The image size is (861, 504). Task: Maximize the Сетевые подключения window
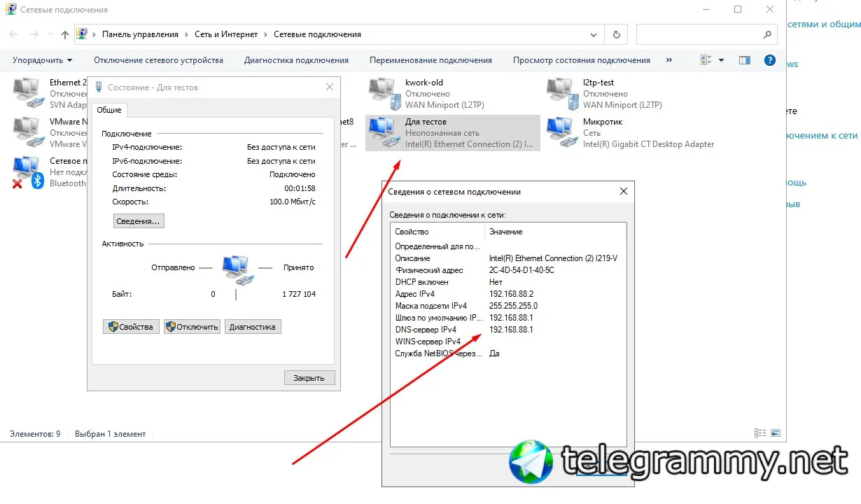738,10
